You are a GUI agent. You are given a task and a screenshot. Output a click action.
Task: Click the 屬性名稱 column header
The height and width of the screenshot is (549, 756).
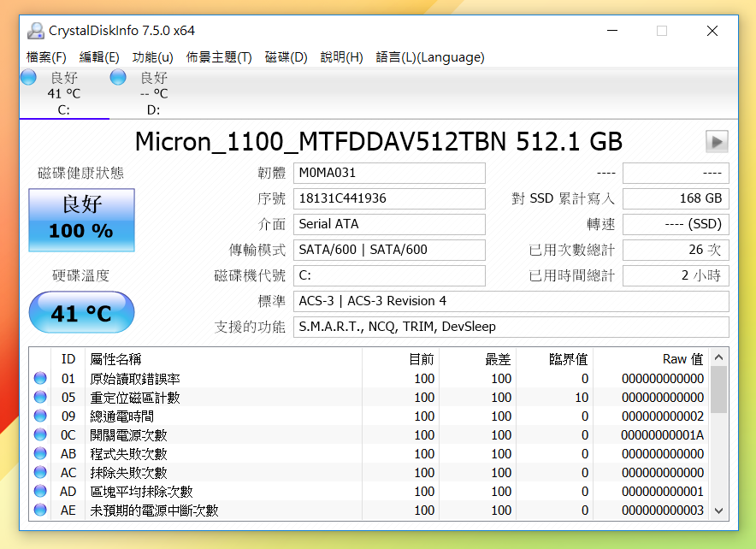click(x=224, y=359)
